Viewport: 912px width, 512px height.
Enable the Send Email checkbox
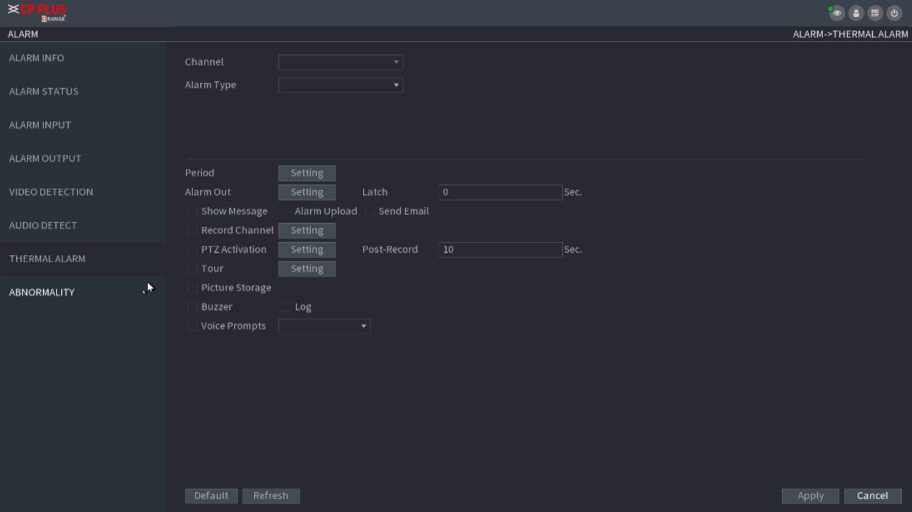(x=370, y=212)
